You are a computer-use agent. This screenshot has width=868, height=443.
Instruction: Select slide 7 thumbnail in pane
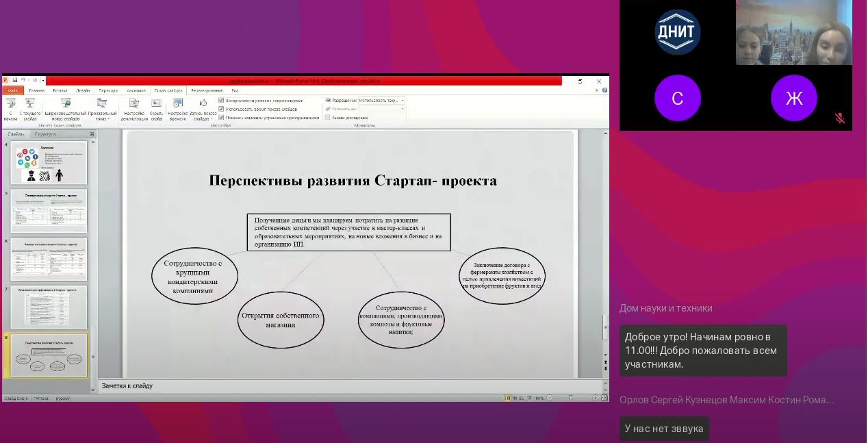click(x=49, y=307)
